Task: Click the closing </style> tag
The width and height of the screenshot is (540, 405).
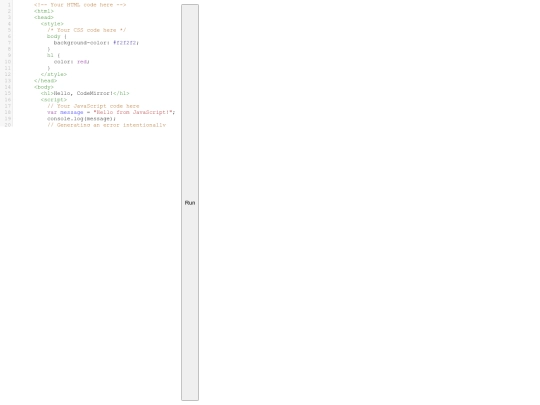Action: (x=54, y=74)
